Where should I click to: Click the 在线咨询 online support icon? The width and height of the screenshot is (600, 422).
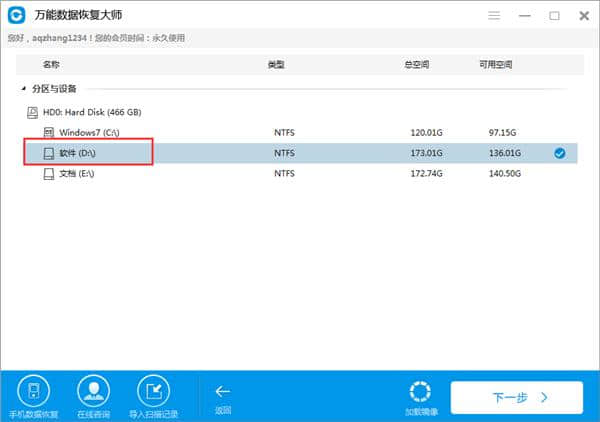92,391
